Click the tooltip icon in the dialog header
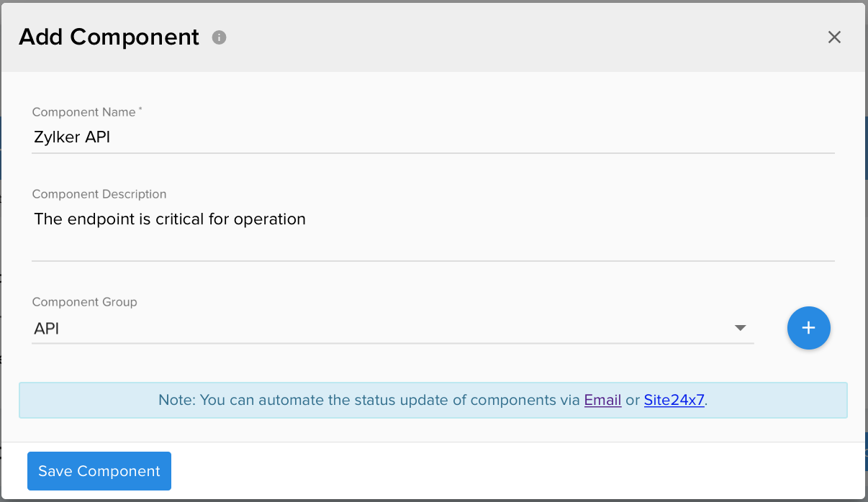 (219, 36)
